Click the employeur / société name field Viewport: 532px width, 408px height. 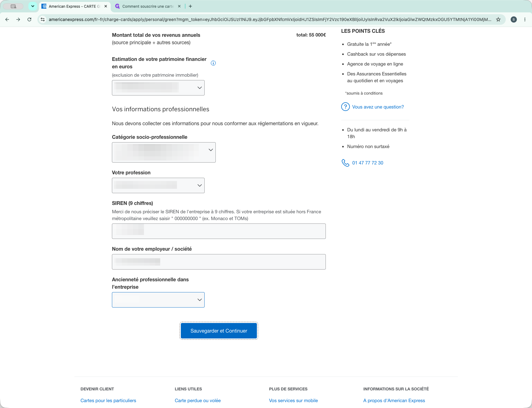[x=219, y=262]
